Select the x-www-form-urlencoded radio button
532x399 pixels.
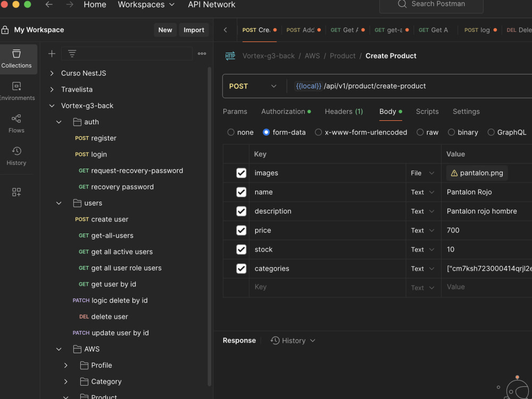tap(318, 132)
